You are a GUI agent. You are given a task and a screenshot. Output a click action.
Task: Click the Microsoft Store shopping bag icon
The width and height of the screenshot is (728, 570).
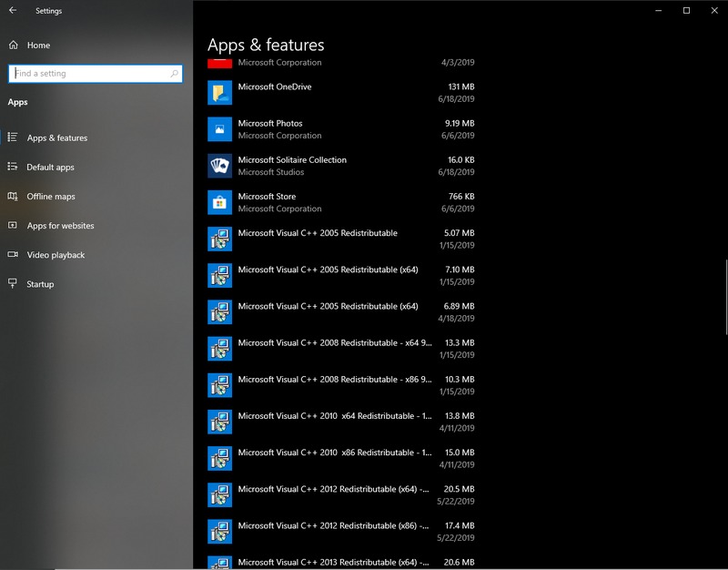(x=219, y=202)
